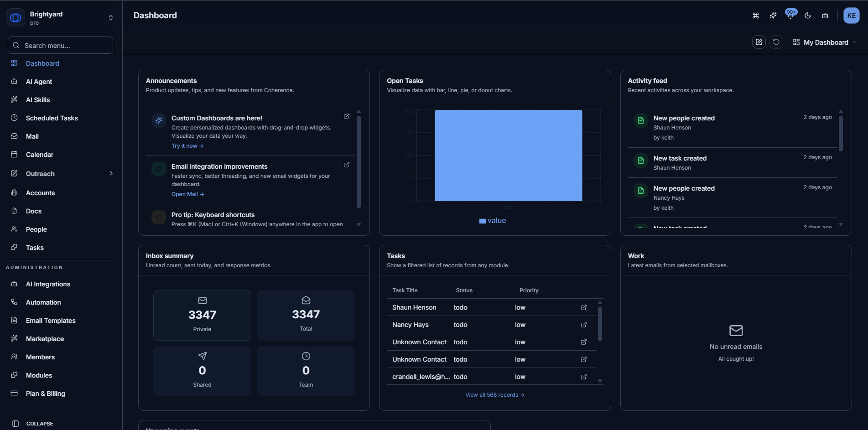Toggle dark mode with the moon icon
This screenshot has width=868, height=430.
click(807, 15)
